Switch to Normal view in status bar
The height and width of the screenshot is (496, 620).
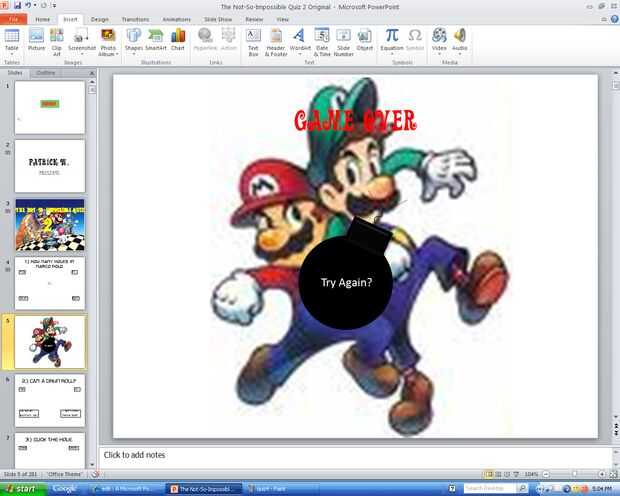coord(489,474)
